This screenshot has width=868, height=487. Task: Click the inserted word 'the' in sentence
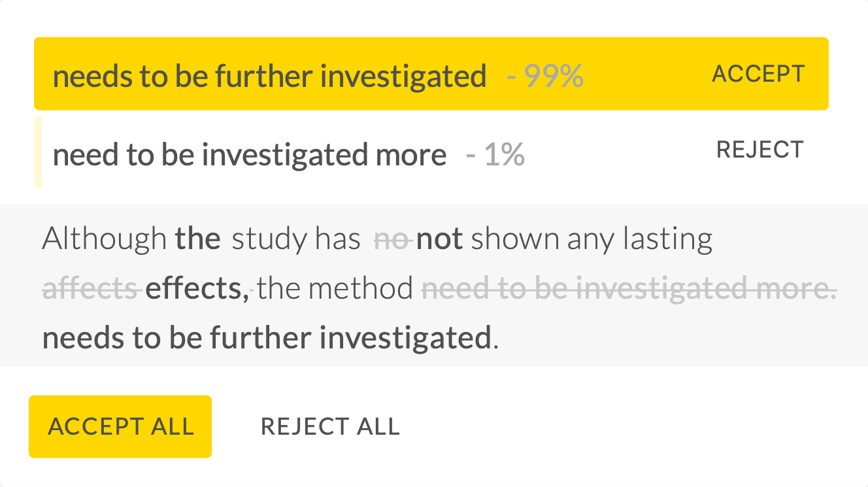[197, 239]
